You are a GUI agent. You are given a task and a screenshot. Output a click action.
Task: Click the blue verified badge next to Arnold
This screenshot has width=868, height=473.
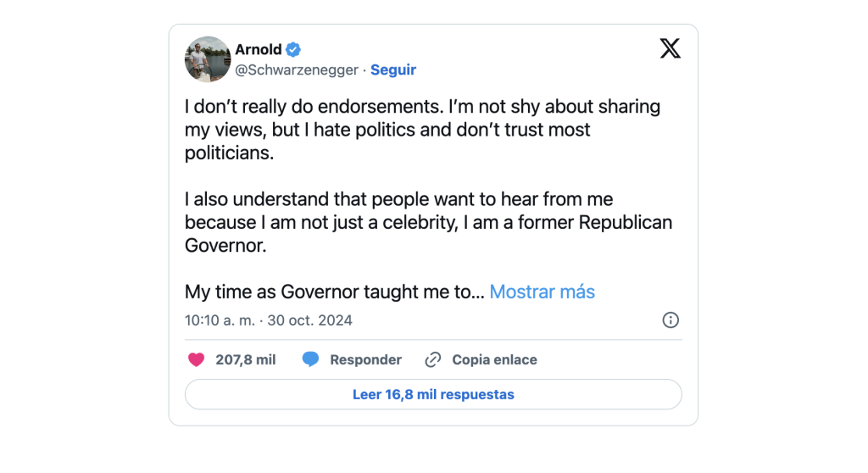click(x=293, y=49)
